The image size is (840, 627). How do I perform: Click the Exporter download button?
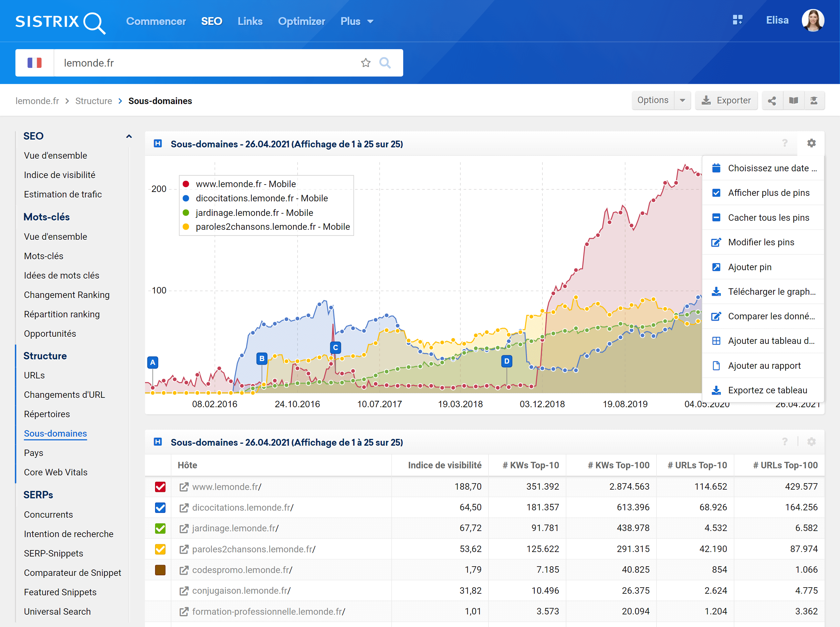tap(726, 101)
